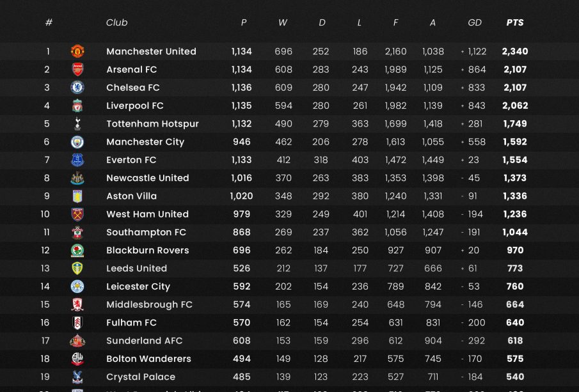Click the Manchester United club crest
Screen dimensions: 579x392
pyautogui.click(x=77, y=51)
